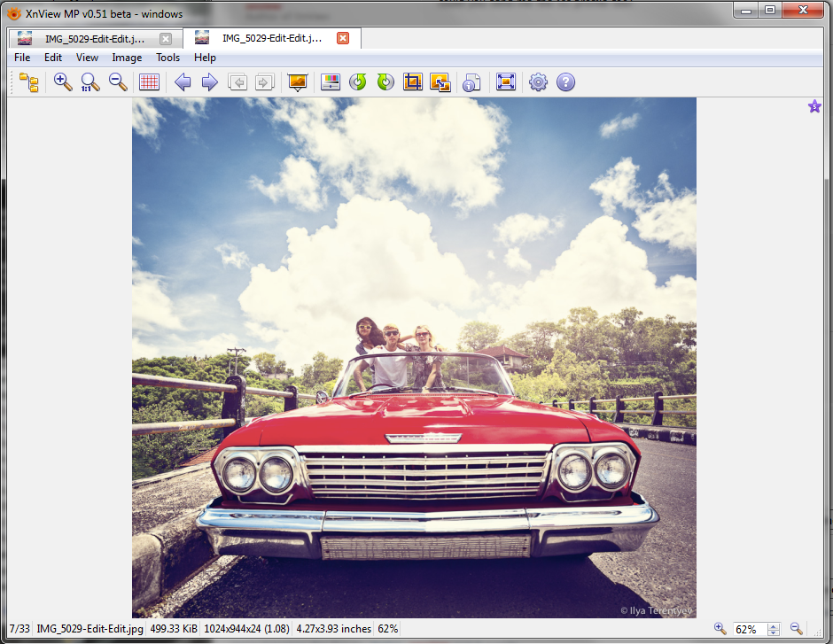
Task: Minimize the XnView MP window
Action: coord(746,10)
